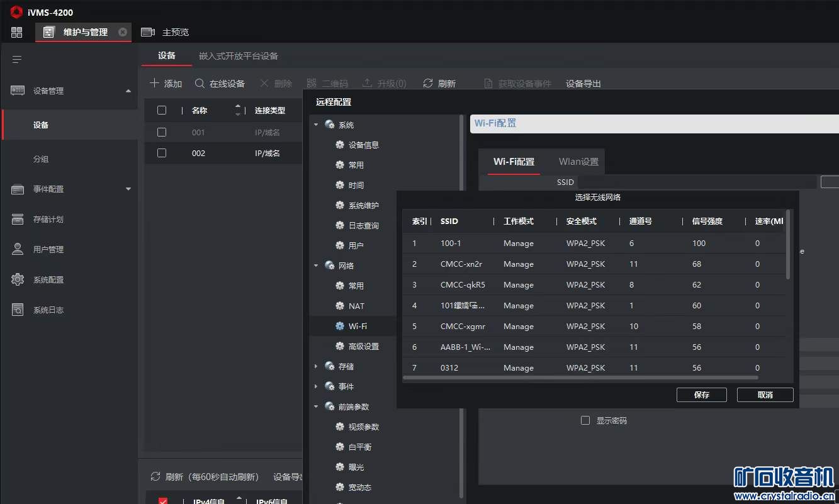Click the 添加 plus button
Screen dimensions: 839x504
[x=166, y=84]
